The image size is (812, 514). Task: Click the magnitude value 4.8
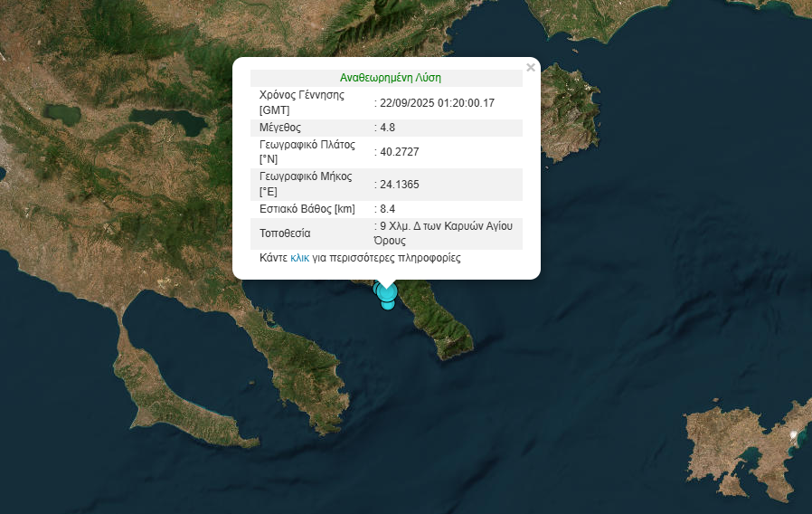coord(386,128)
